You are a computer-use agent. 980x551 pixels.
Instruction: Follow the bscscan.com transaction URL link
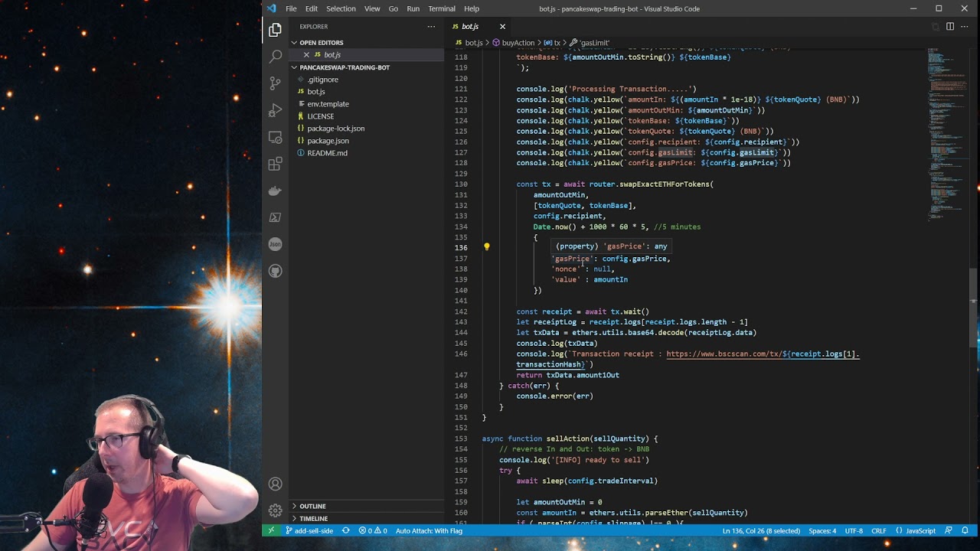(763, 354)
